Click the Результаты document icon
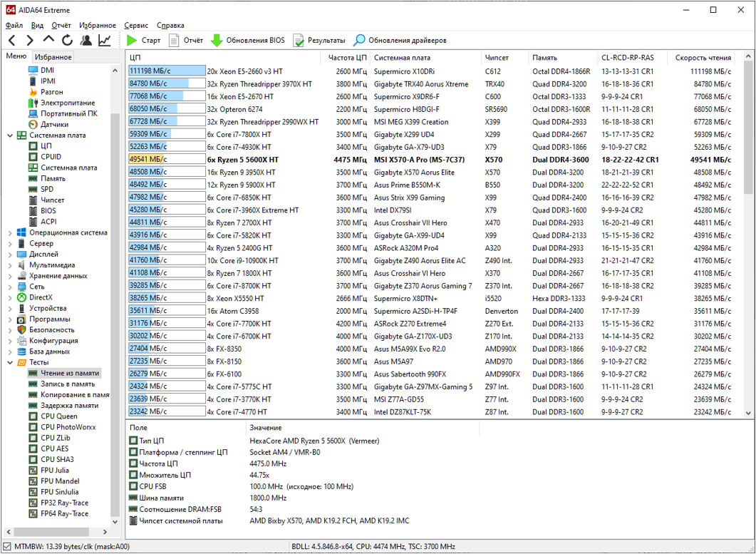 point(299,41)
